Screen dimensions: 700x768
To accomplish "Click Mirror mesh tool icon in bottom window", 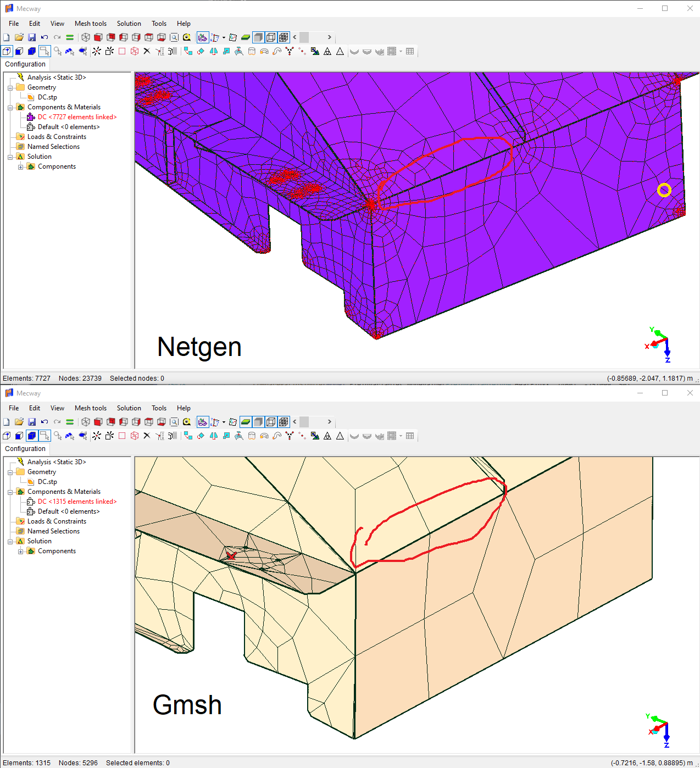I will click(214, 436).
